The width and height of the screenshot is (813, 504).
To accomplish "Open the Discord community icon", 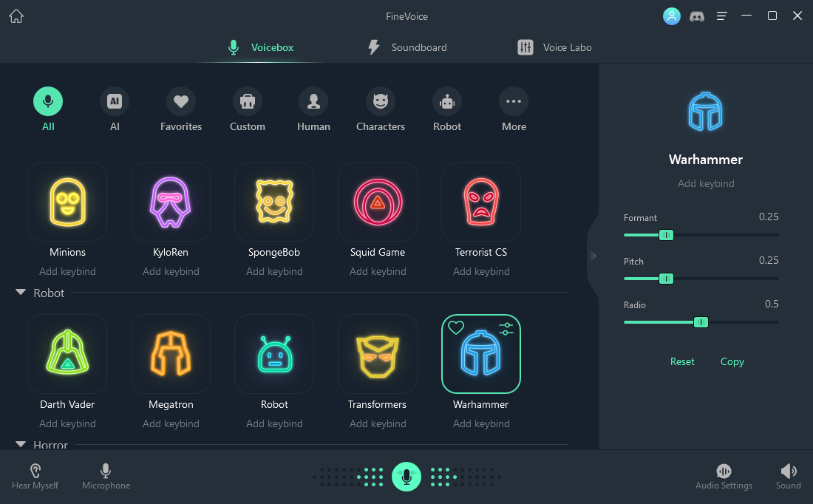I will click(697, 16).
